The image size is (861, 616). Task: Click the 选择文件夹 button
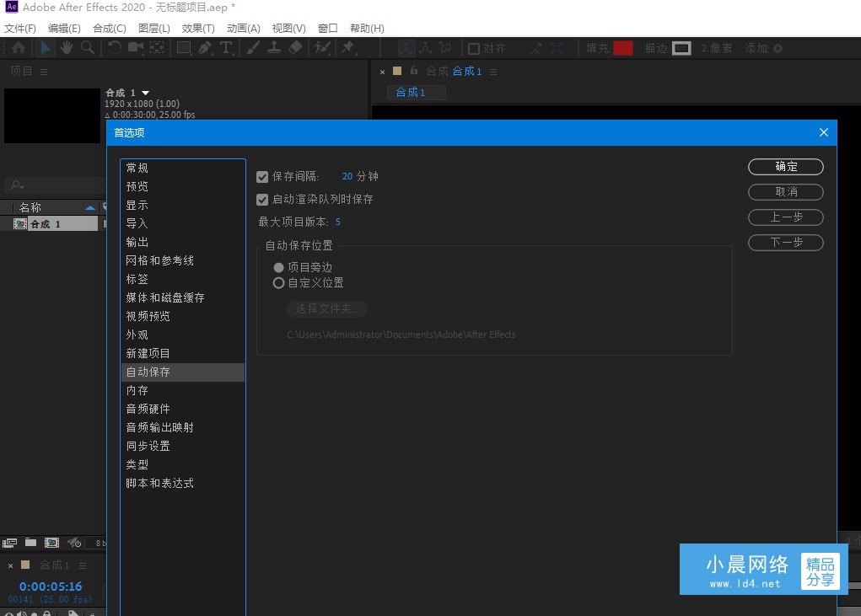[326, 309]
